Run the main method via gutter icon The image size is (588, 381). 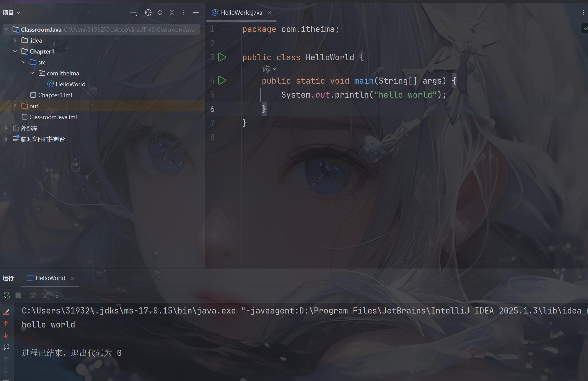point(222,81)
